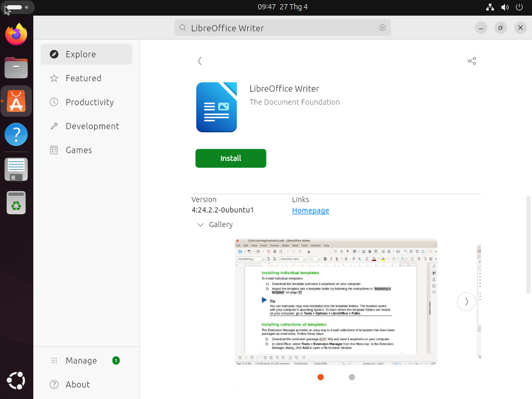Install LibreOffice Writer
The height and width of the screenshot is (399, 532).
coord(231,158)
